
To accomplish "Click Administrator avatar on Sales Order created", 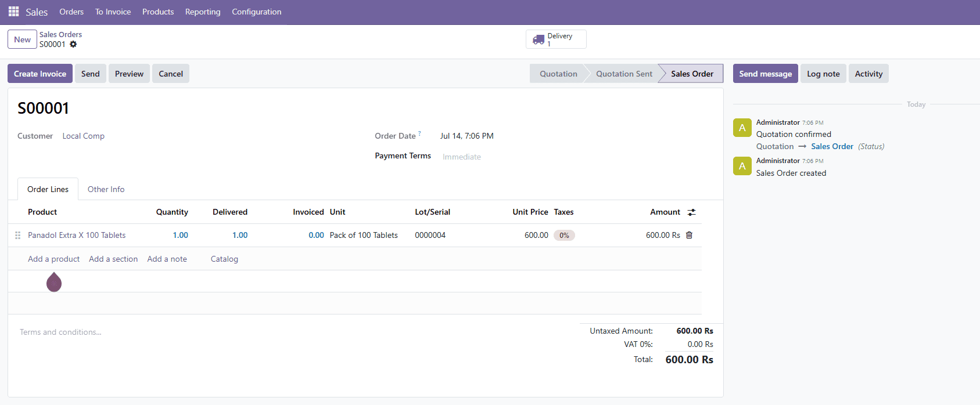I will coord(742,166).
